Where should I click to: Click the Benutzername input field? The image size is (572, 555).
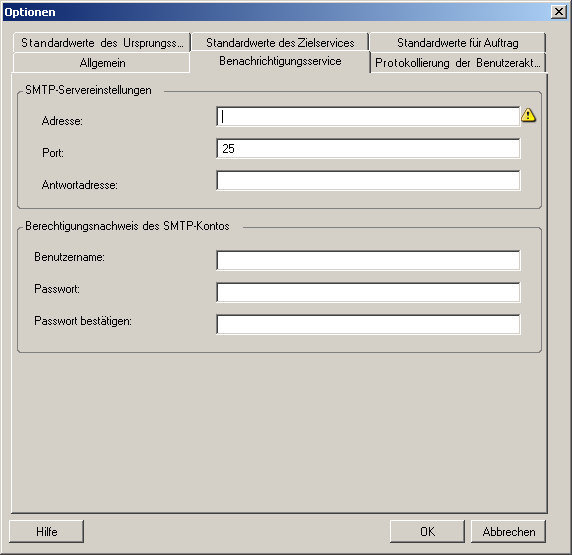pyautogui.click(x=368, y=261)
